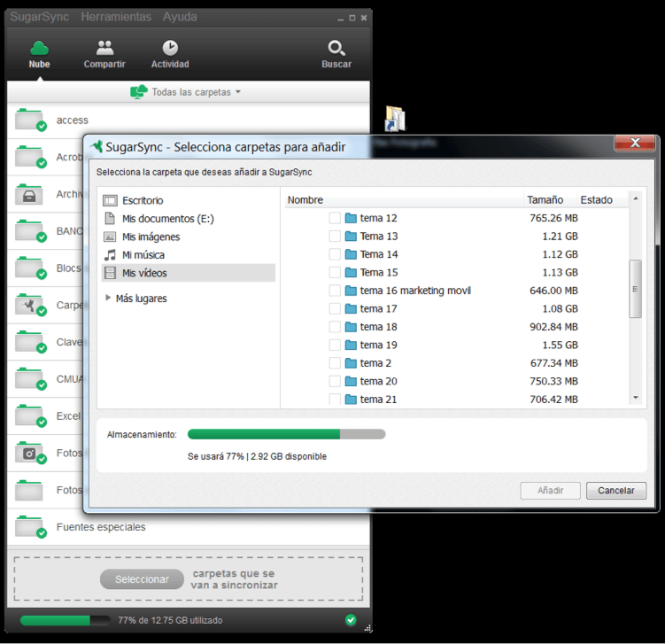Click the access folder name
665x644 pixels.
coord(73,120)
